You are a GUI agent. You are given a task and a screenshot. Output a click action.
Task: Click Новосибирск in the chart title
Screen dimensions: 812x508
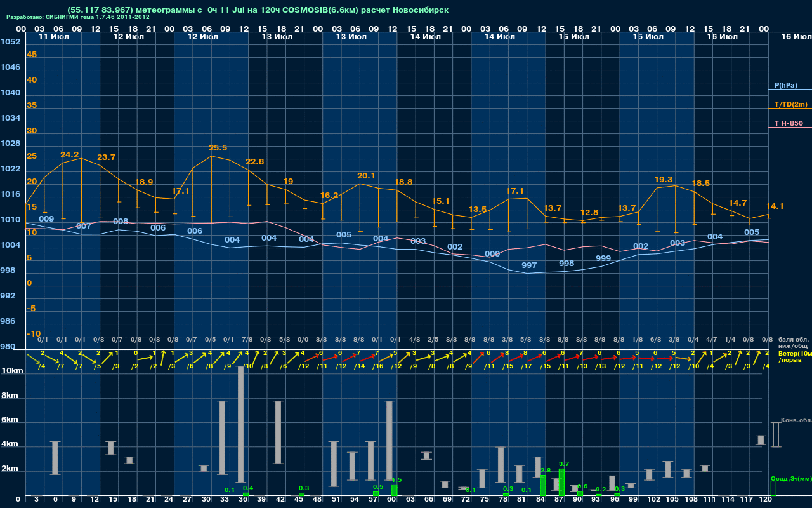point(421,10)
